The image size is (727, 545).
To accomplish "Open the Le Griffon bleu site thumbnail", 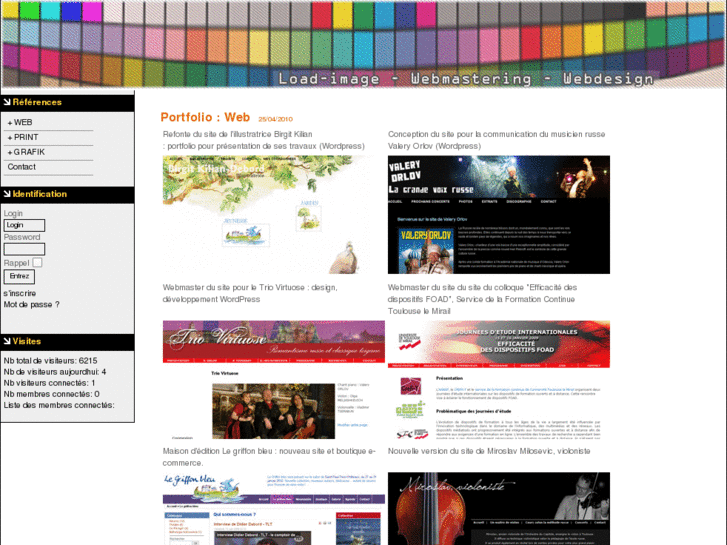I will pyautogui.click(x=274, y=508).
